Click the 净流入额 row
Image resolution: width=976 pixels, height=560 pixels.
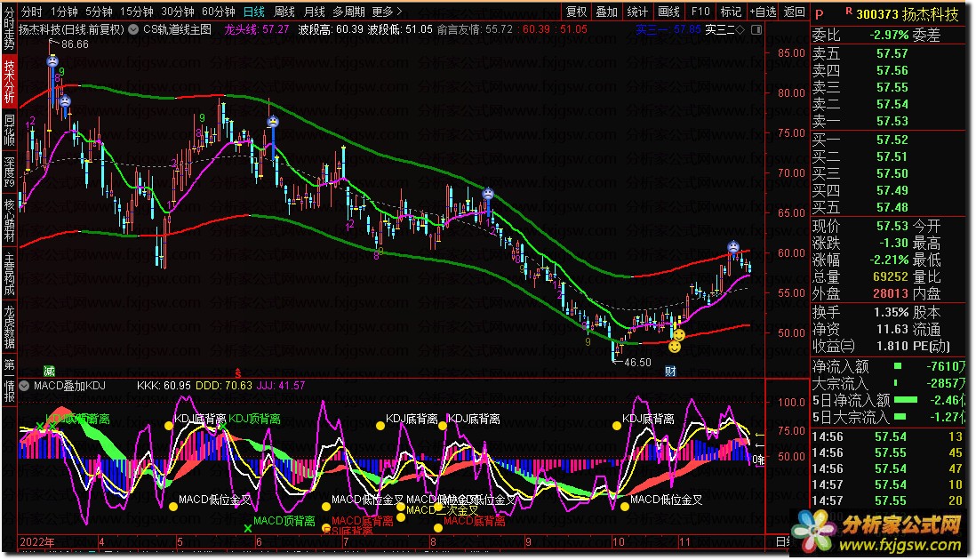pyautogui.click(x=889, y=366)
